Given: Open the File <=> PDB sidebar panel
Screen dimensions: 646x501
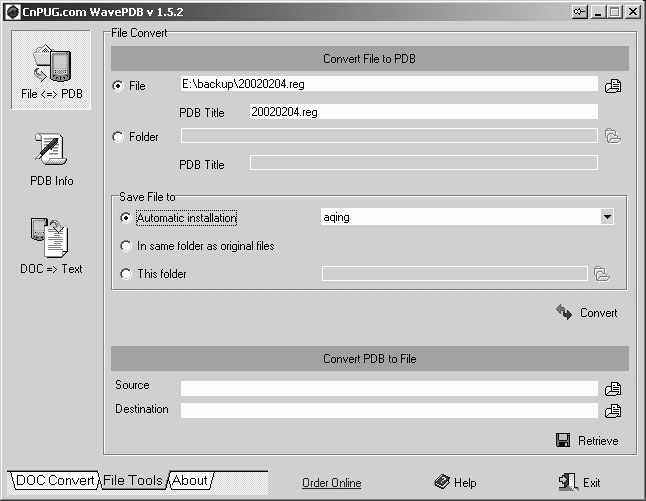Looking at the screenshot, I should coord(51,69).
